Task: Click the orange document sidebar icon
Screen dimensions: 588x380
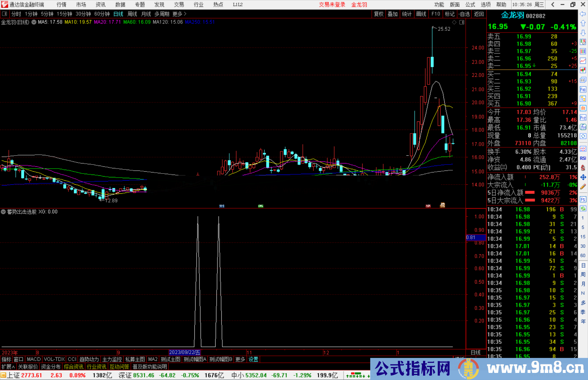Action: click(583, 108)
